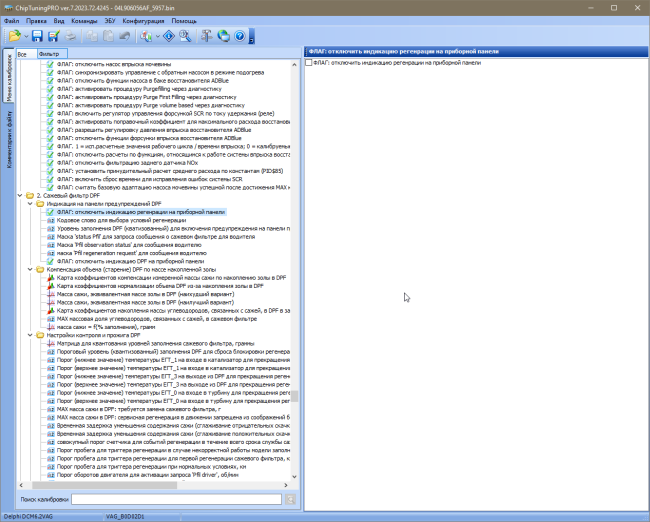
Task: Click curve icon of 'масса сажи = f(% заполнения), грамм'
Action: coord(51,327)
